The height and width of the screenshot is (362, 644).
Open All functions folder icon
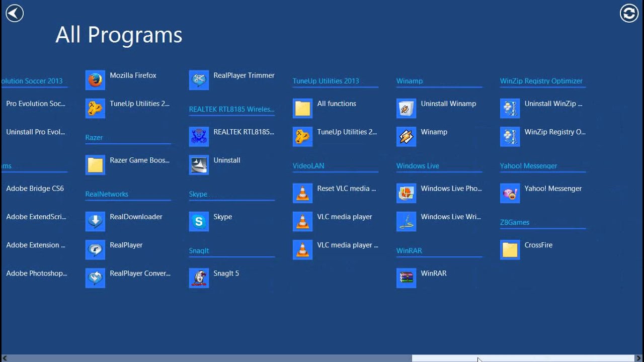tap(302, 108)
